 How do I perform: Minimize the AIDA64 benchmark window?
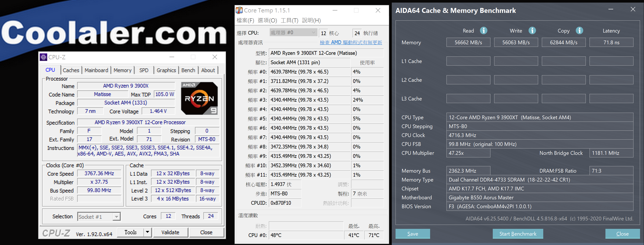[611, 9]
